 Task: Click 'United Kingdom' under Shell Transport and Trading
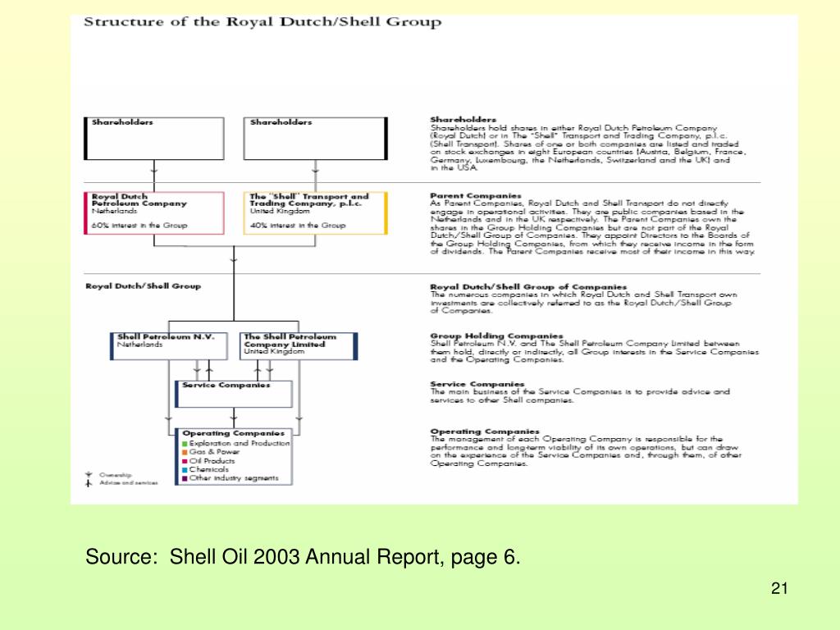280,212
